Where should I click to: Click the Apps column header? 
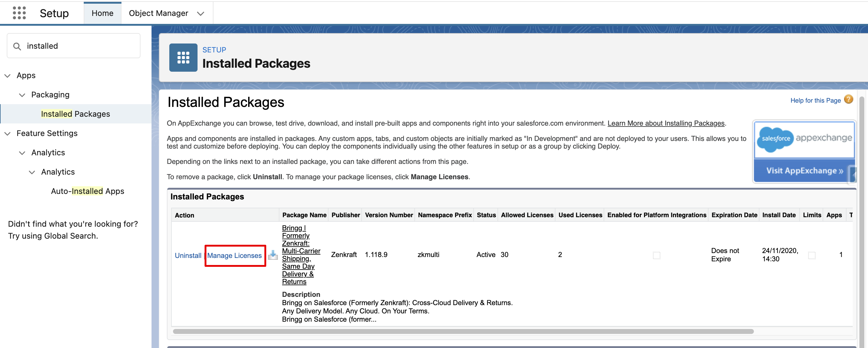834,215
